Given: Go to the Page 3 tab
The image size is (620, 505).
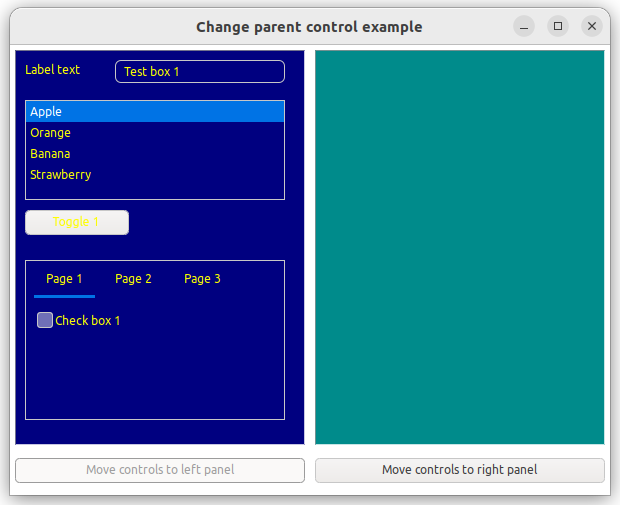Looking at the screenshot, I should coord(202,279).
